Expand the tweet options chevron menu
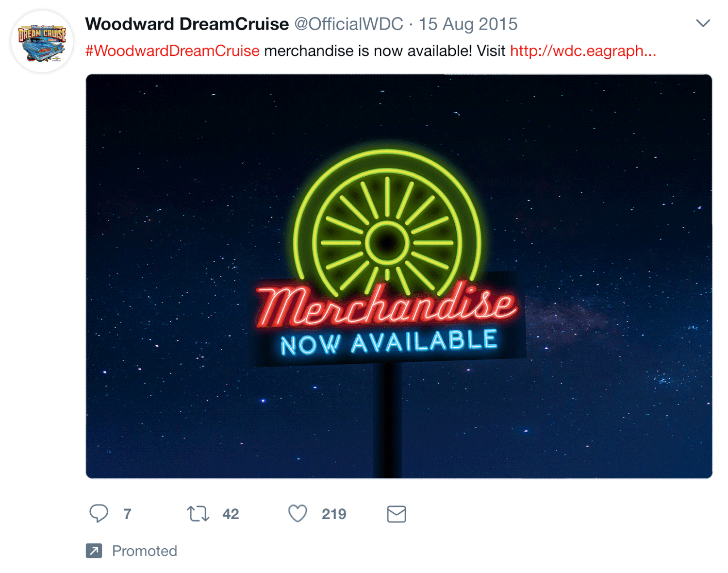This screenshot has width=728, height=573. coord(703,23)
